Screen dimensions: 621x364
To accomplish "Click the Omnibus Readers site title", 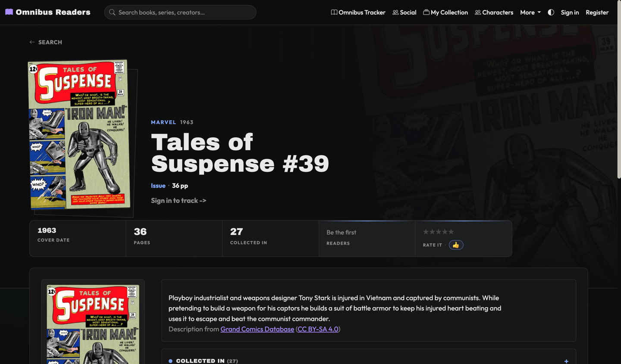I will 53,12.
